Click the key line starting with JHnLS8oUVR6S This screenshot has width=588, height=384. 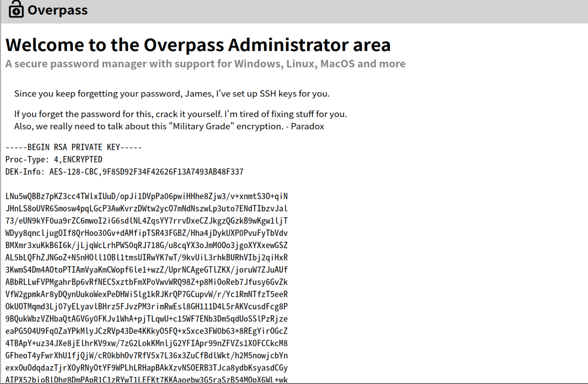pyautogui.click(x=146, y=209)
